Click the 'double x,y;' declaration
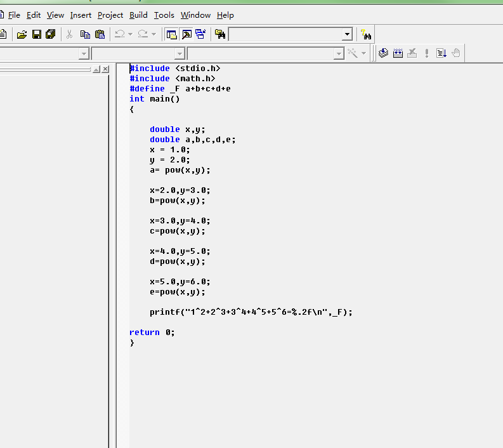The width and height of the screenshot is (503, 448). pyautogui.click(x=178, y=129)
